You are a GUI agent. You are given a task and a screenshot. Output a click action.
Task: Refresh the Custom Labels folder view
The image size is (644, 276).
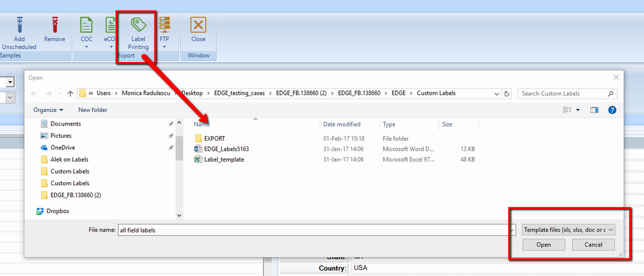coord(507,93)
